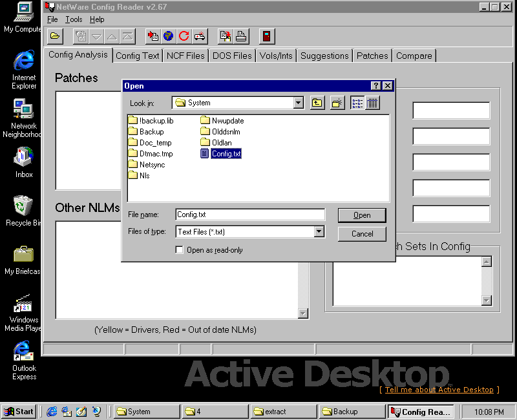Screen dimensions: 517x420
Task: Click Other NLMs list scroll down arrow
Action: pos(302,313)
